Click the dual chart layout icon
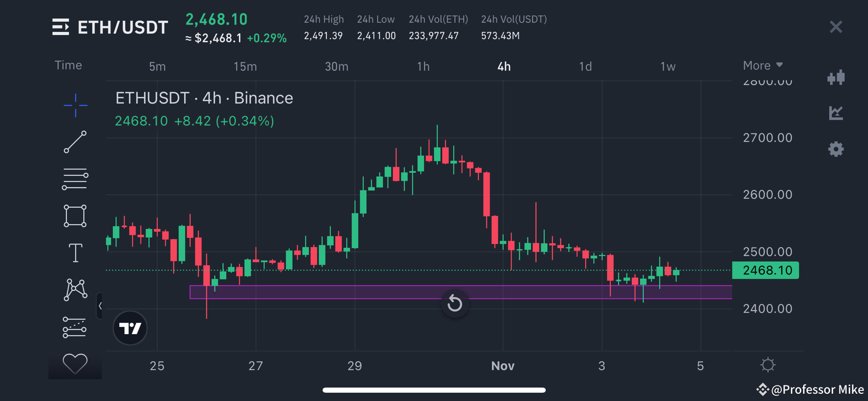This screenshot has width=868, height=401. (836, 77)
